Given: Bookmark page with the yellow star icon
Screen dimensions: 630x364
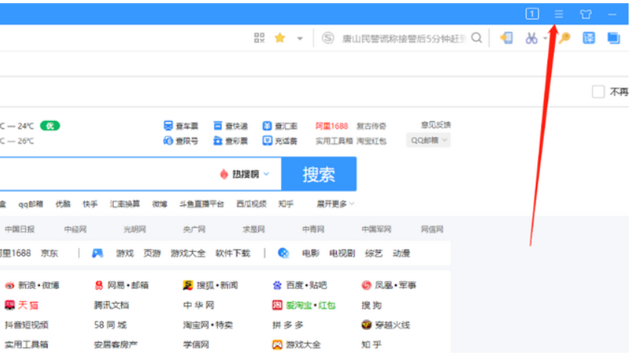Looking at the screenshot, I should [x=280, y=38].
